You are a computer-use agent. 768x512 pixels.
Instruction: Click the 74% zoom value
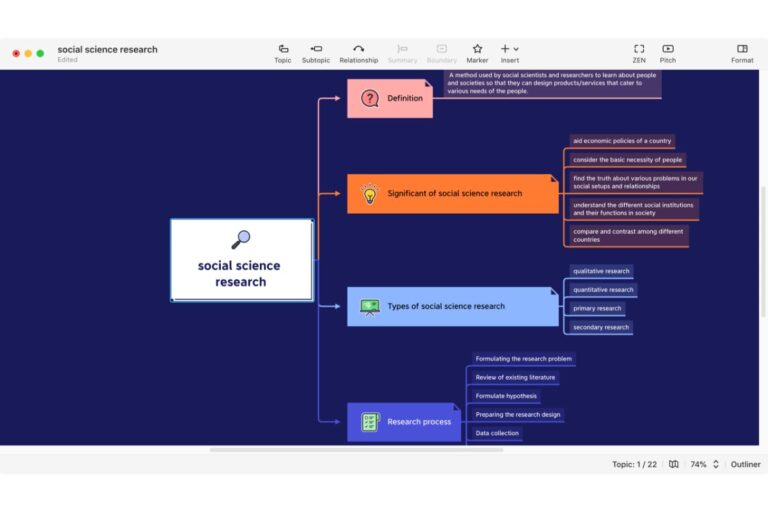coord(698,464)
